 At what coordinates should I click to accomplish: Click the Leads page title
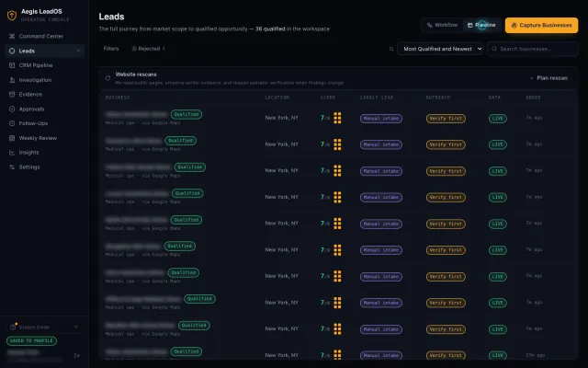[x=111, y=17]
